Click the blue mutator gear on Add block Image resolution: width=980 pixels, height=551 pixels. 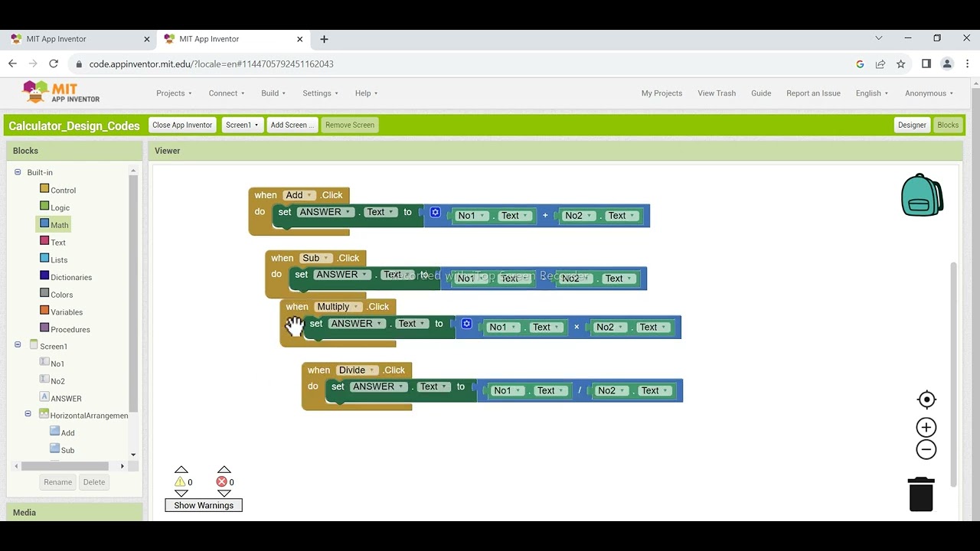tap(435, 212)
